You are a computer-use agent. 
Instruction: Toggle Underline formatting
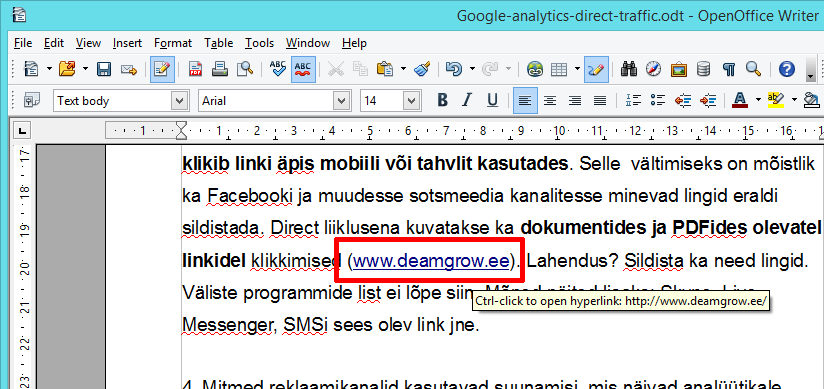(x=492, y=100)
